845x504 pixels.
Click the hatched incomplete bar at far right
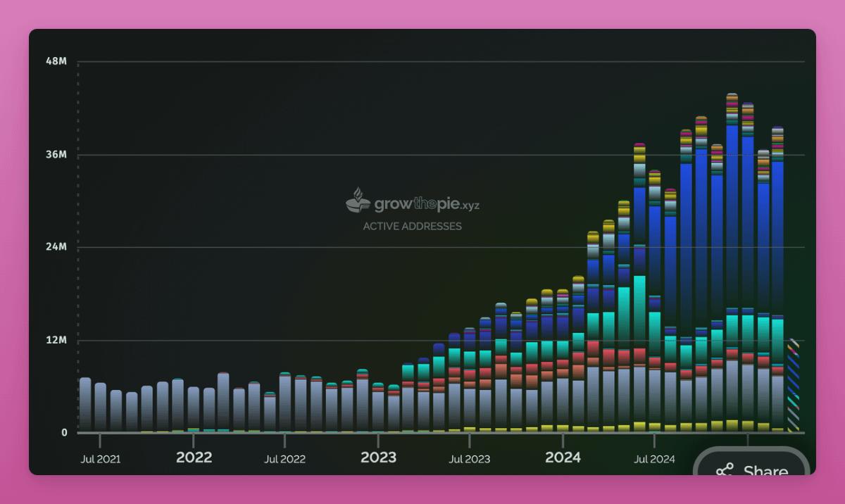click(793, 386)
